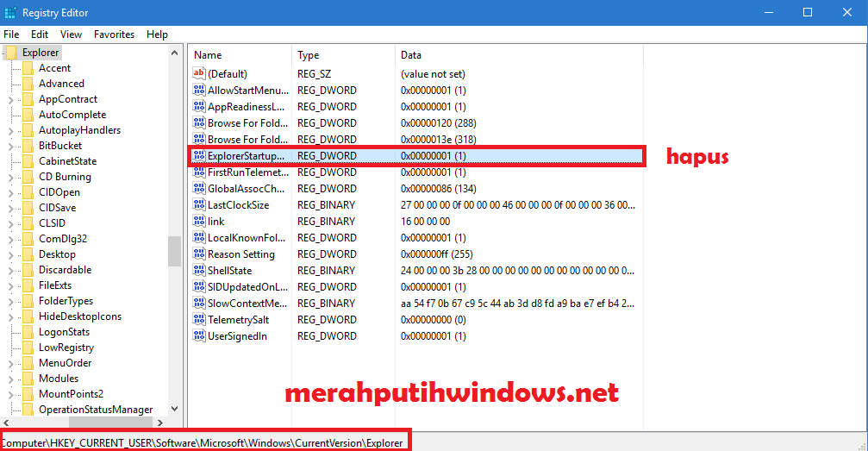Click the ShellState binary value icon
Screen dimensions: 868x451
[199, 271]
